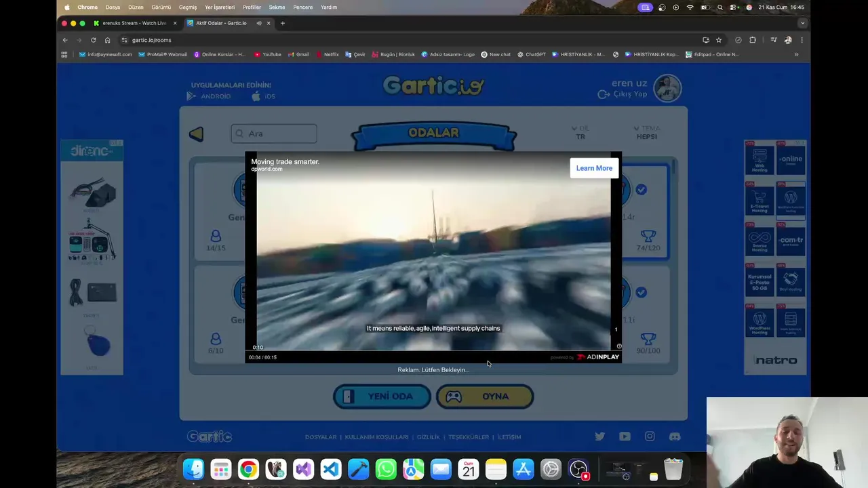Open the iOS app link

coord(264,96)
